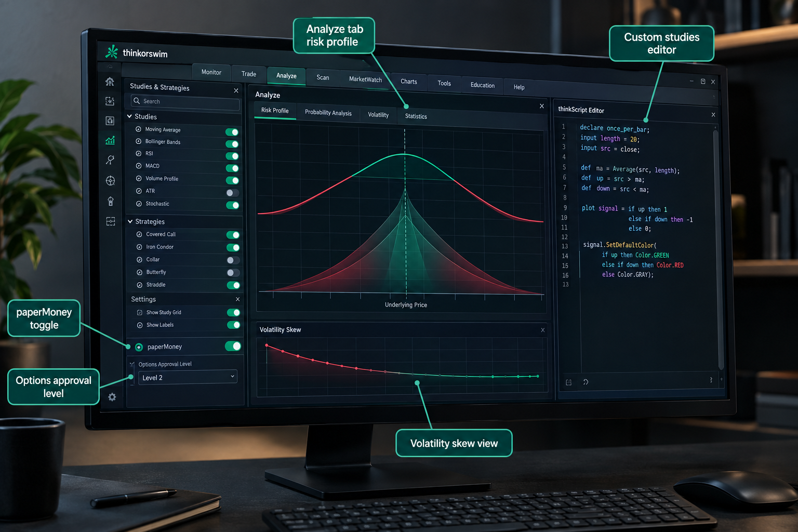Switch off the paperMoney toggle
The width and height of the screenshot is (798, 532).
233,346
